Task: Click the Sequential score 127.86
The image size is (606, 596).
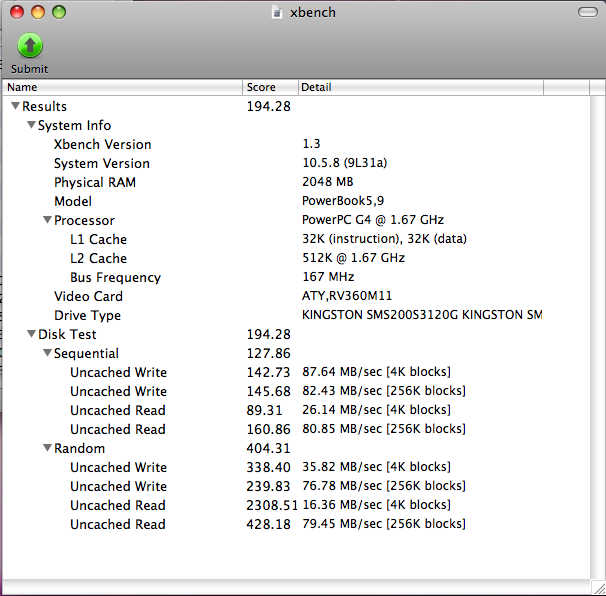Action: 269,353
